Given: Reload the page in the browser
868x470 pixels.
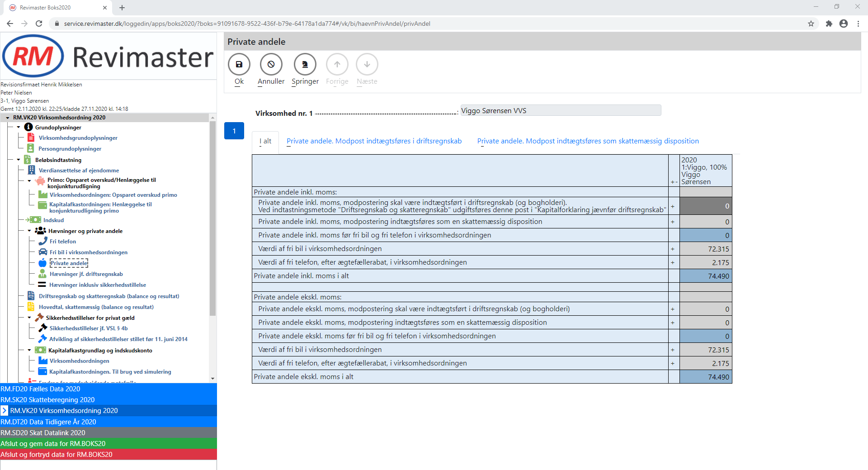Looking at the screenshot, I should tap(39, 24).
